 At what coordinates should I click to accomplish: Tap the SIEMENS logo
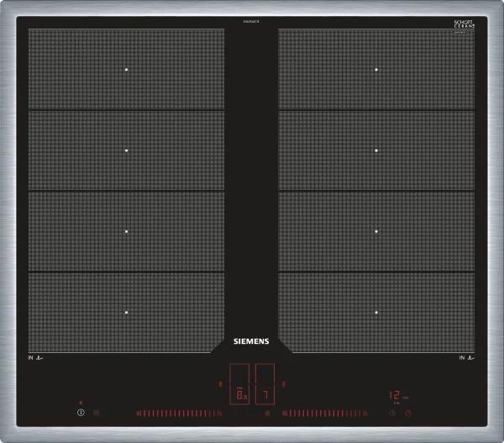point(251,341)
